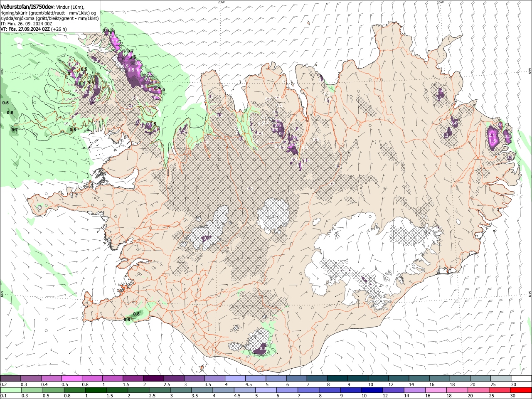532x399 pixels.
Task: Click the 0.2 label in the upper legend scale
Action: [3, 384]
